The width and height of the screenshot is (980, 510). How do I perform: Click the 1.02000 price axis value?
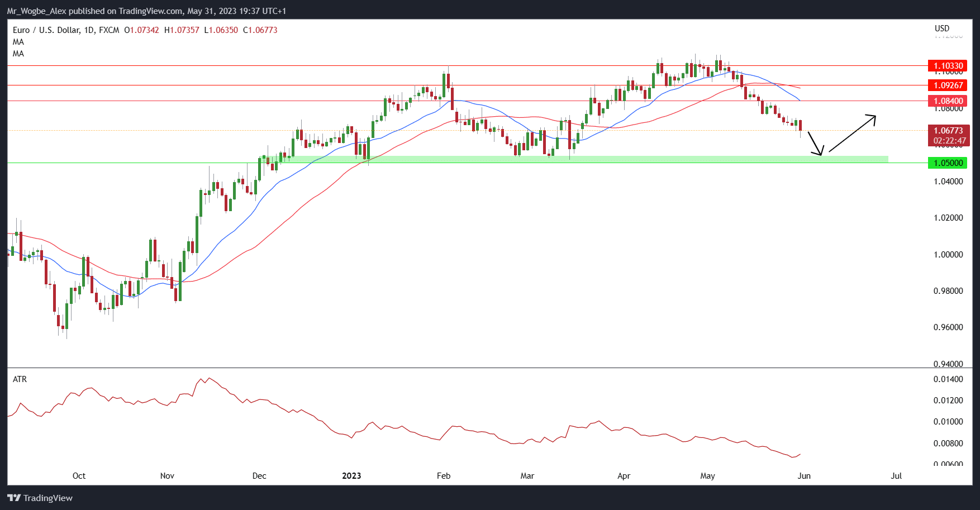[x=948, y=218]
